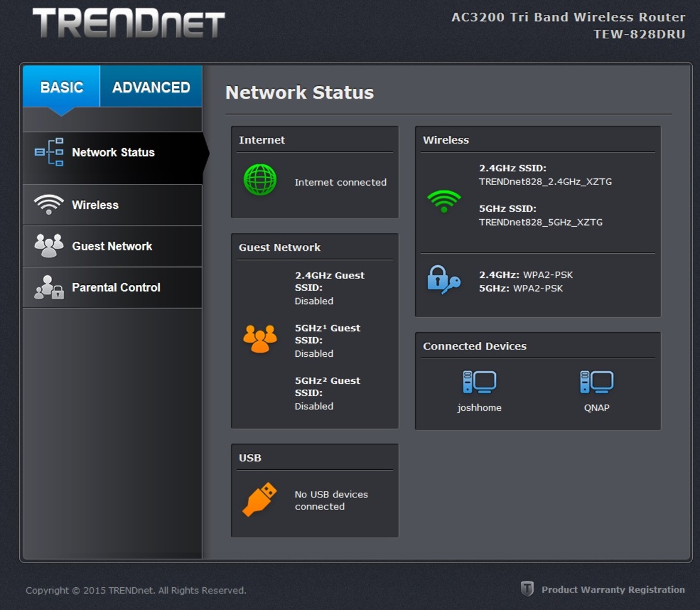Screen dimensions: 700x610
Task: Click the TRENDnet logo
Action: tap(129, 23)
